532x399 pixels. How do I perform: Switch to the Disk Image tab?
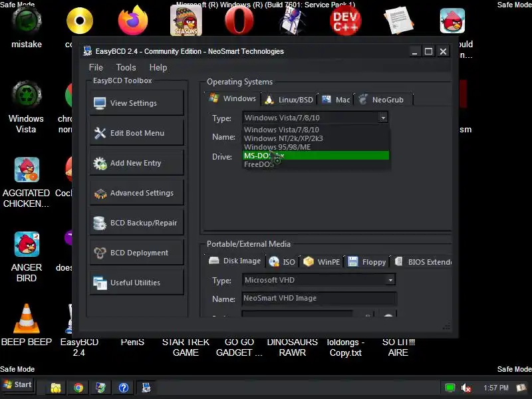pyautogui.click(x=235, y=261)
